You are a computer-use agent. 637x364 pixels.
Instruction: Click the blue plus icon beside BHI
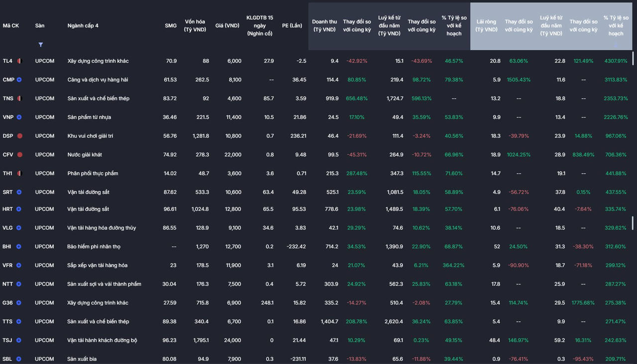point(19,247)
